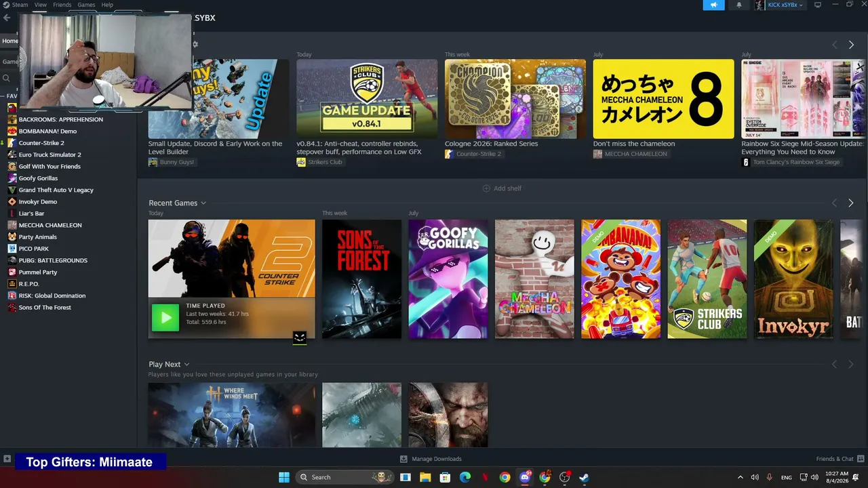Open the View menu
Image resolution: width=868 pixels, height=488 pixels.
click(x=41, y=5)
